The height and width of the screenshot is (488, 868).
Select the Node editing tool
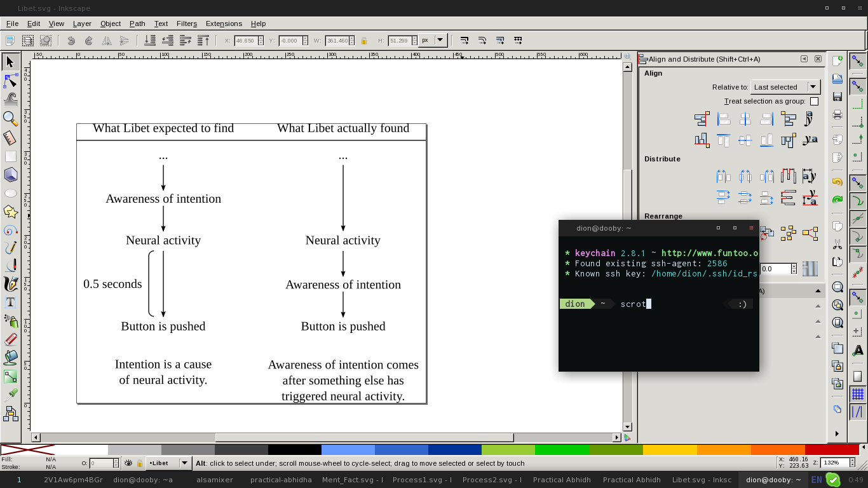click(10, 81)
